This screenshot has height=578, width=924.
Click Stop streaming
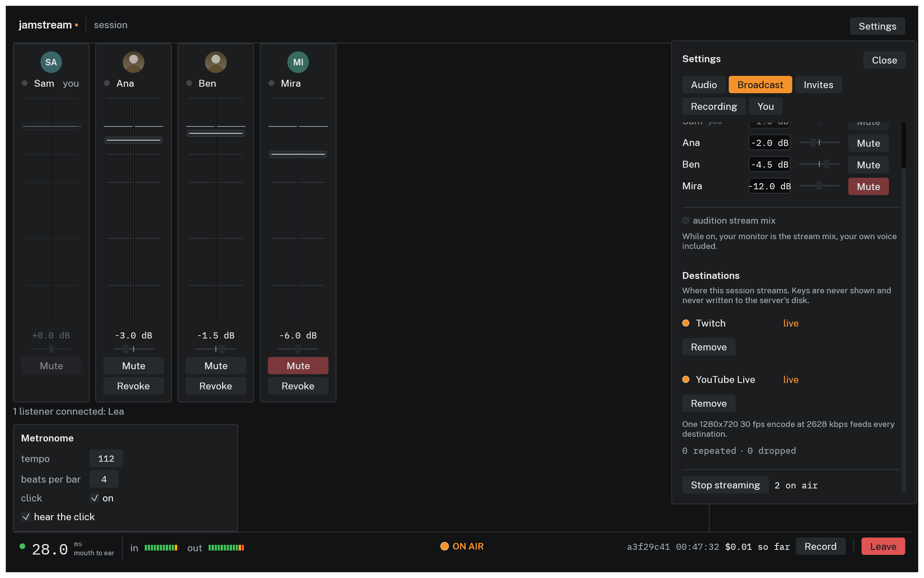[725, 485]
